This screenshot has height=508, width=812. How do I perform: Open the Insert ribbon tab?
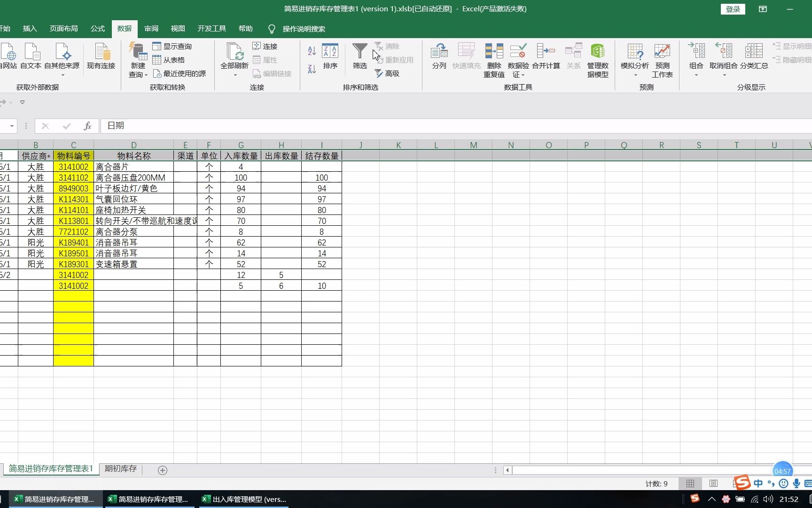[30, 29]
